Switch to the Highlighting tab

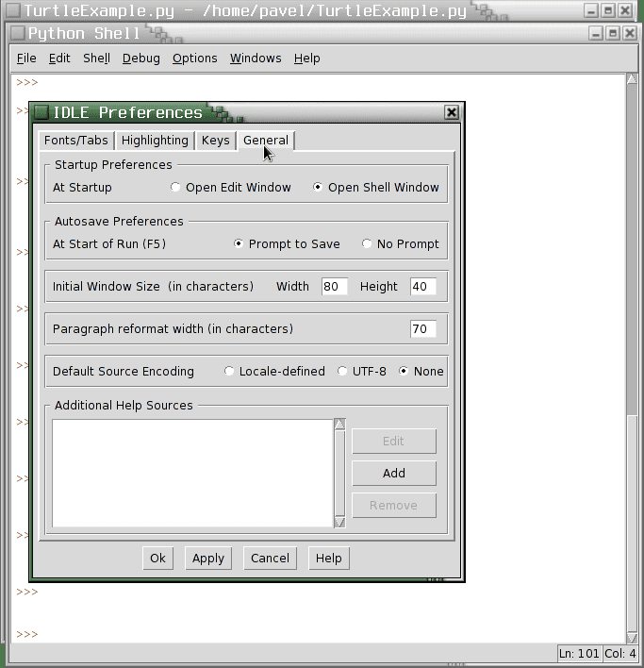click(155, 141)
